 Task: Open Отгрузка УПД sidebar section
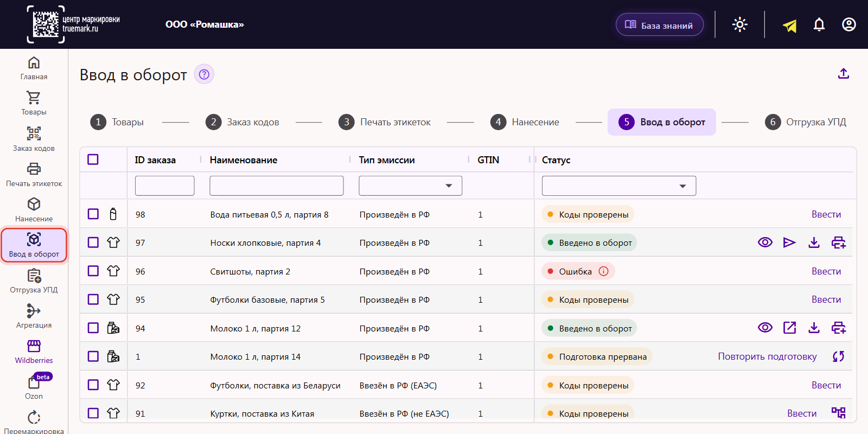(34, 281)
